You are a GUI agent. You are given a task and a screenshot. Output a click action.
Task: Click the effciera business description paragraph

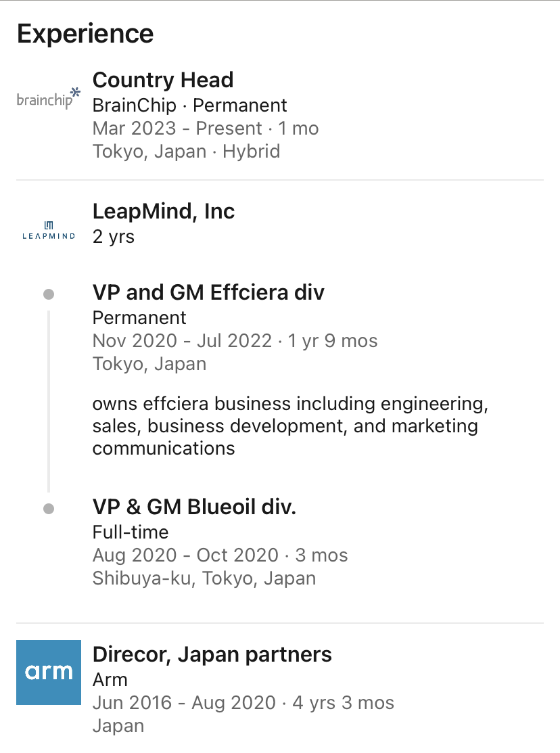tap(289, 426)
